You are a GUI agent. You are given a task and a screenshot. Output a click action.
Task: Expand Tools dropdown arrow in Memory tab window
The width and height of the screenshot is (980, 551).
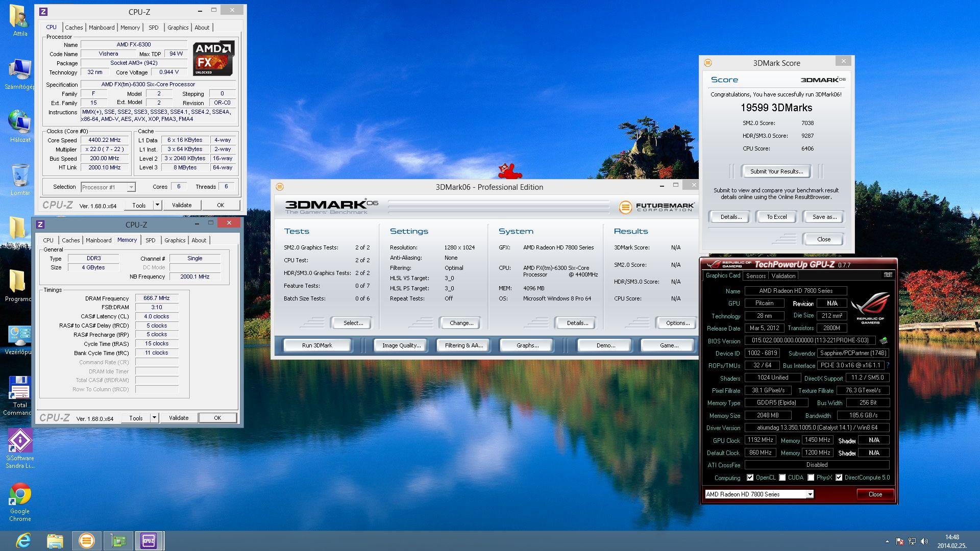(154, 418)
